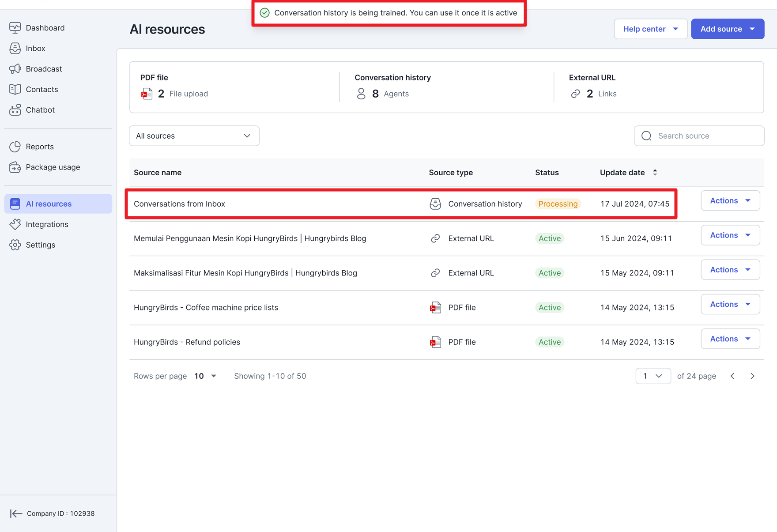777x532 pixels.
Task: Click the AI resources page heading
Action: [167, 29]
